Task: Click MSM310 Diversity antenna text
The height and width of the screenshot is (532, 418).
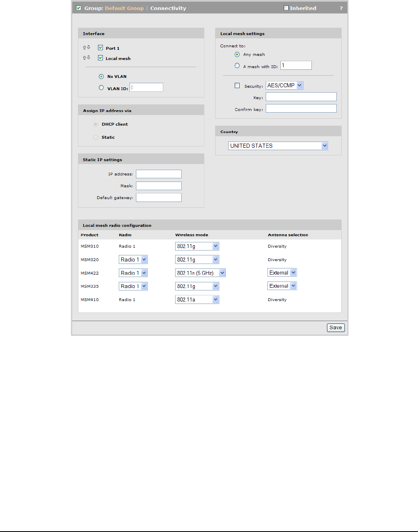Action: tap(277, 246)
